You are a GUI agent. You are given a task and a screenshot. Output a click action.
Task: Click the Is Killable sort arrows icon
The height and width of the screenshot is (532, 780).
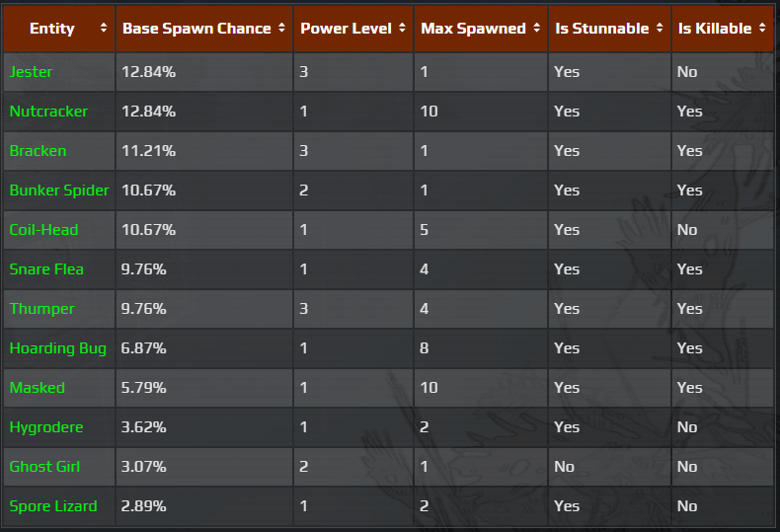point(762,30)
